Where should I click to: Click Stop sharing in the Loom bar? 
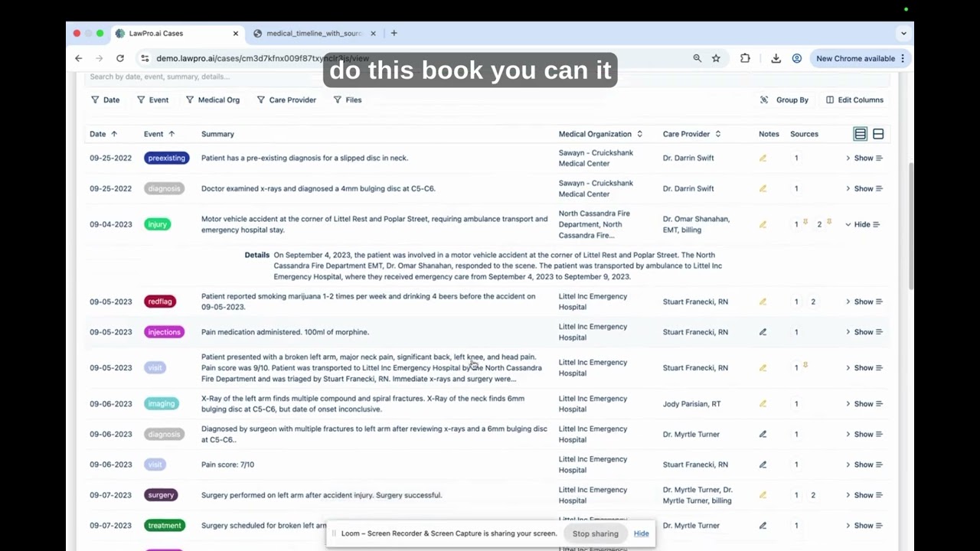595,533
